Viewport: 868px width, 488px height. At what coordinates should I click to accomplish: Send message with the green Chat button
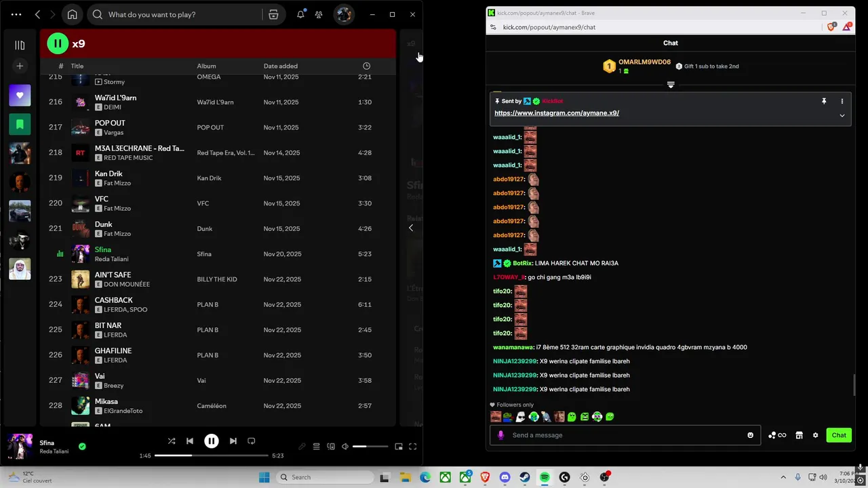(x=839, y=435)
